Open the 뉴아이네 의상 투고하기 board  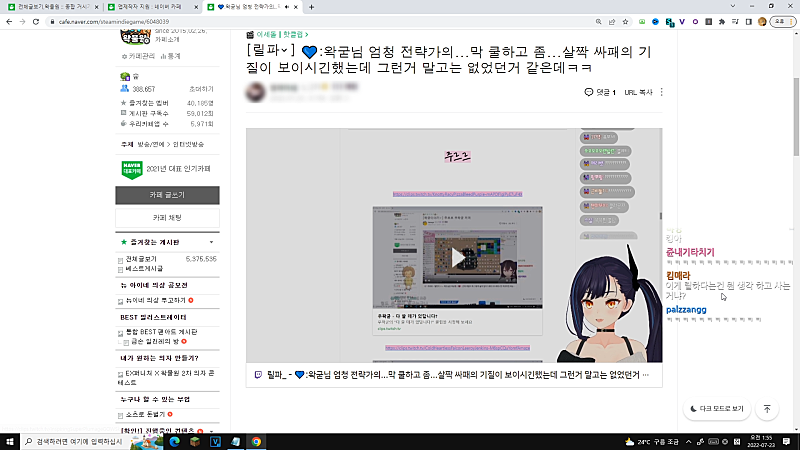point(156,301)
